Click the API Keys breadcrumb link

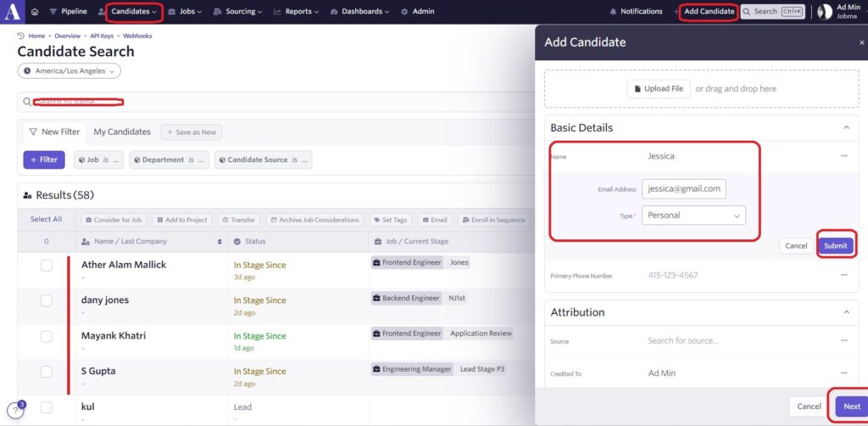point(102,36)
